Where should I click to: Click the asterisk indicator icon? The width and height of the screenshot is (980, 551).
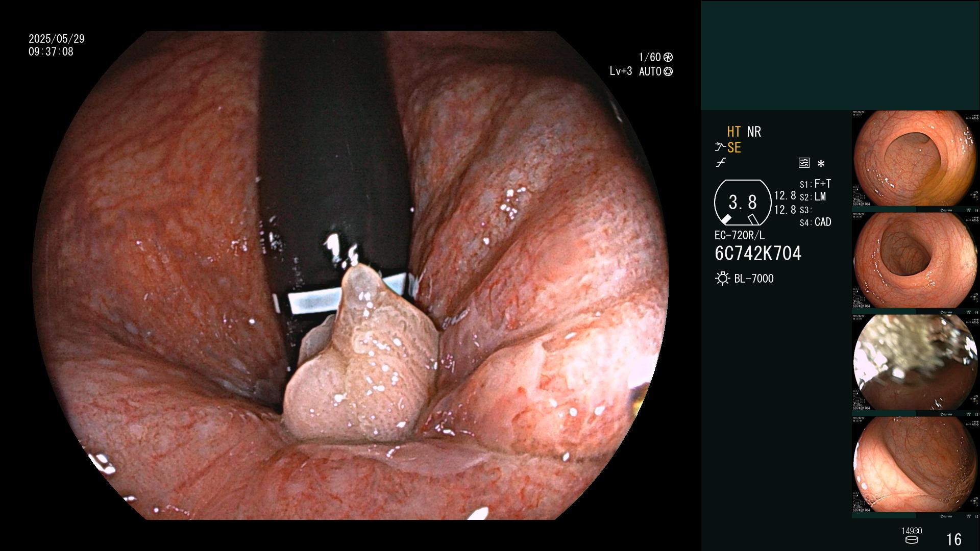pos(821,164)
